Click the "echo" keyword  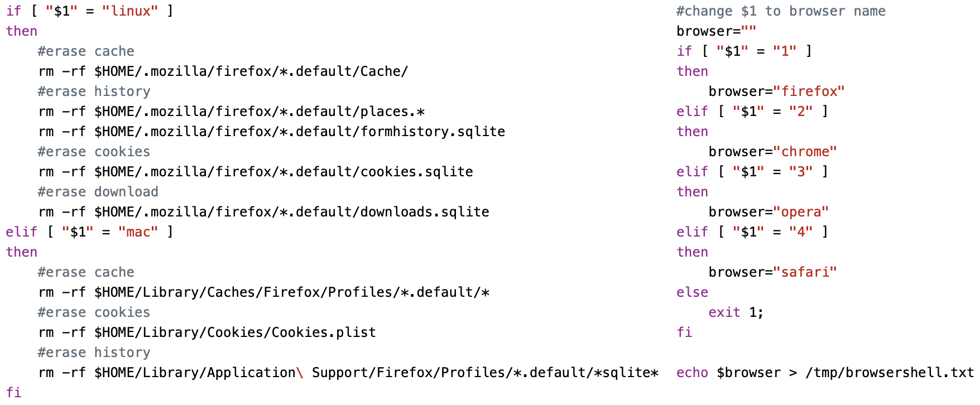[x=692, y=373]
